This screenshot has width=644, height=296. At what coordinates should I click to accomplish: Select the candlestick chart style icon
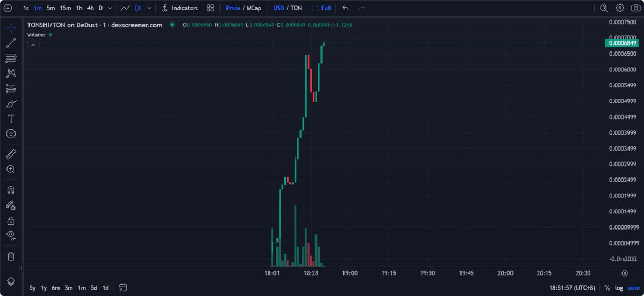point(138,8)
